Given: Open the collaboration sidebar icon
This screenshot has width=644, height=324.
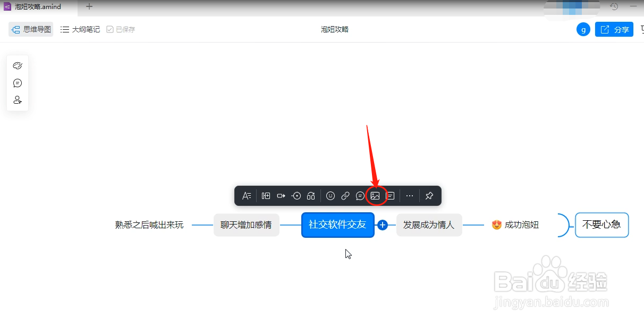Looking at the screenshot, I should (18, 100).
